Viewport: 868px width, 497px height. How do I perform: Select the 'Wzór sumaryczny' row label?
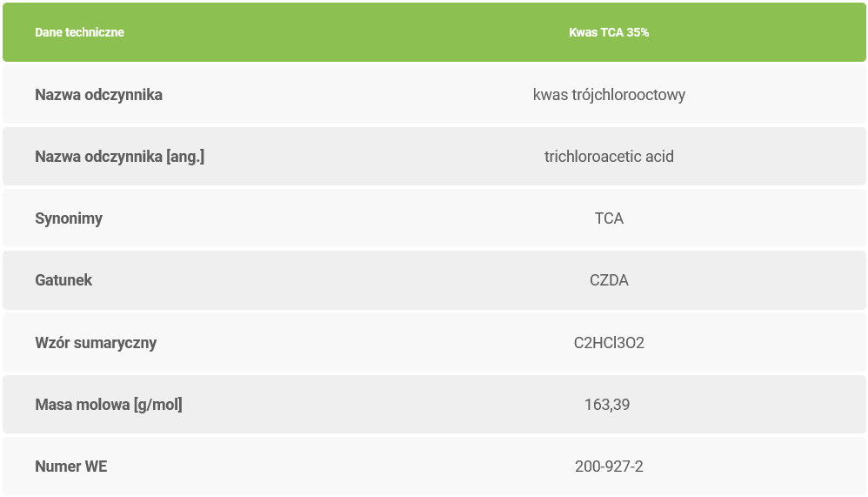point(96,342)
